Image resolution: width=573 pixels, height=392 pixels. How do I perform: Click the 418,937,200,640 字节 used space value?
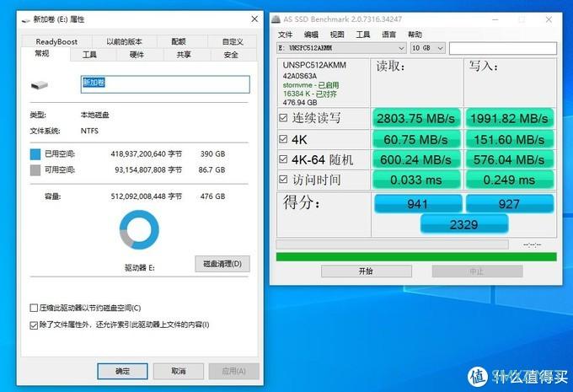(146, 154)
